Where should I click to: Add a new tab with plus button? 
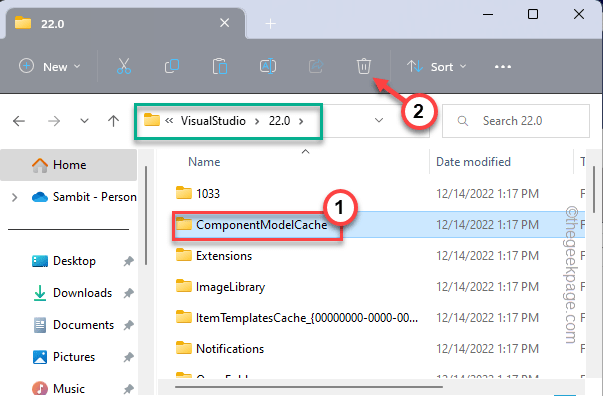point(270,24)
